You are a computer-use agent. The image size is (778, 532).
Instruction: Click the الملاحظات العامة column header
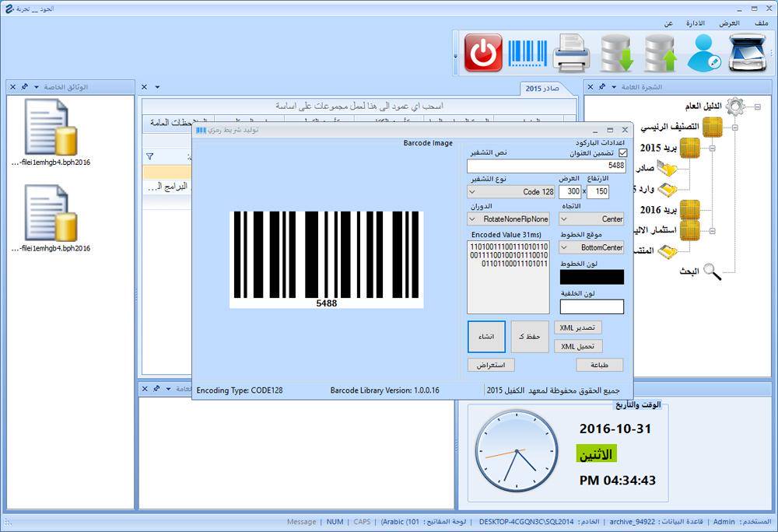tap(177, 122)
